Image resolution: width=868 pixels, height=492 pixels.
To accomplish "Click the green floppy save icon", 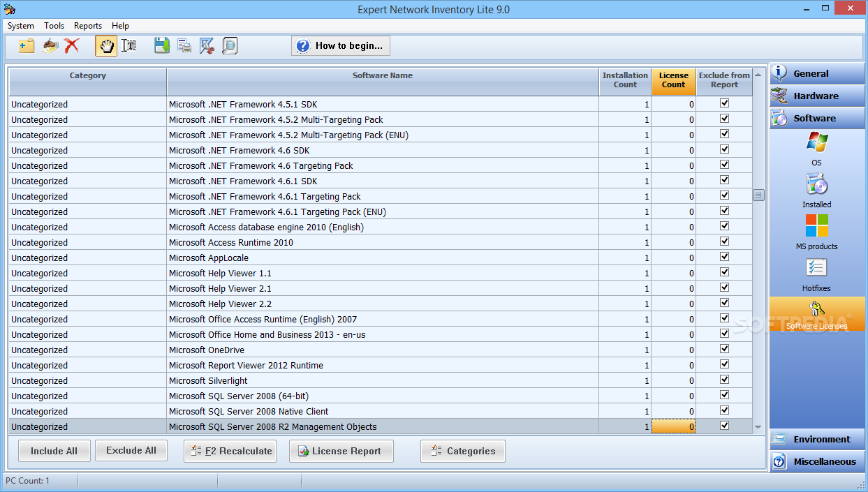I will tap(162, 46).
